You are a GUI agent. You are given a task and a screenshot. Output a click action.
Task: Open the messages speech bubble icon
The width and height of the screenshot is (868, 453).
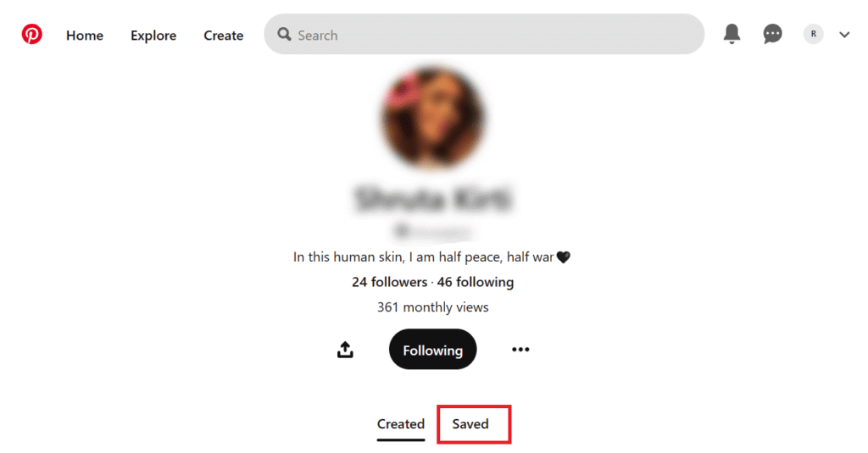[x=772, y=35]
